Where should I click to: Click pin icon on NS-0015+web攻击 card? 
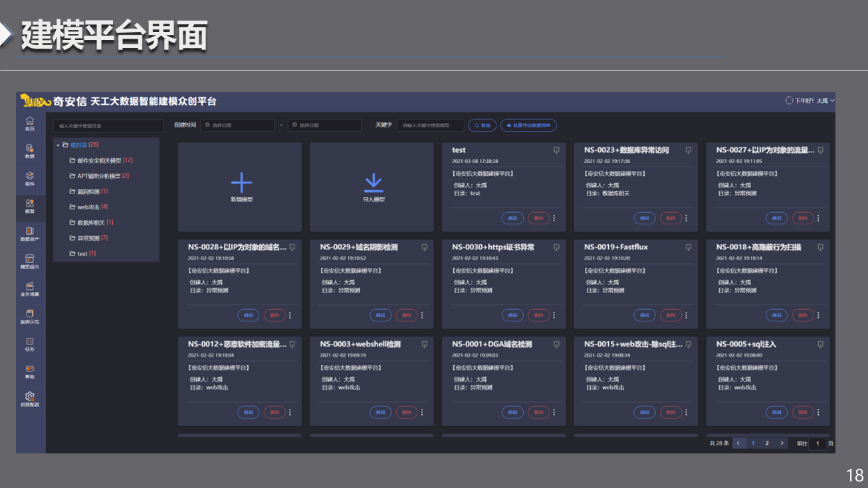[x=689, y=344]
